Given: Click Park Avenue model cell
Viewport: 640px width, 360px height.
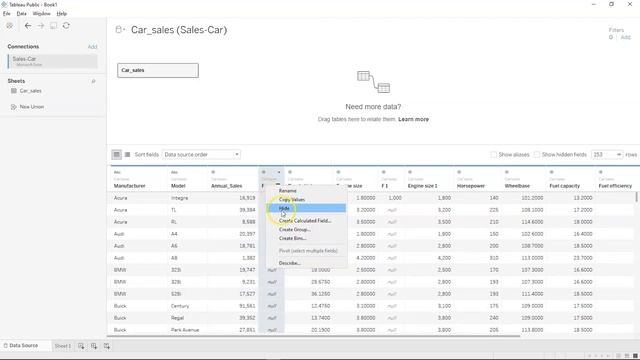Looking at the screenshot, I should click(x=184, y=329).
